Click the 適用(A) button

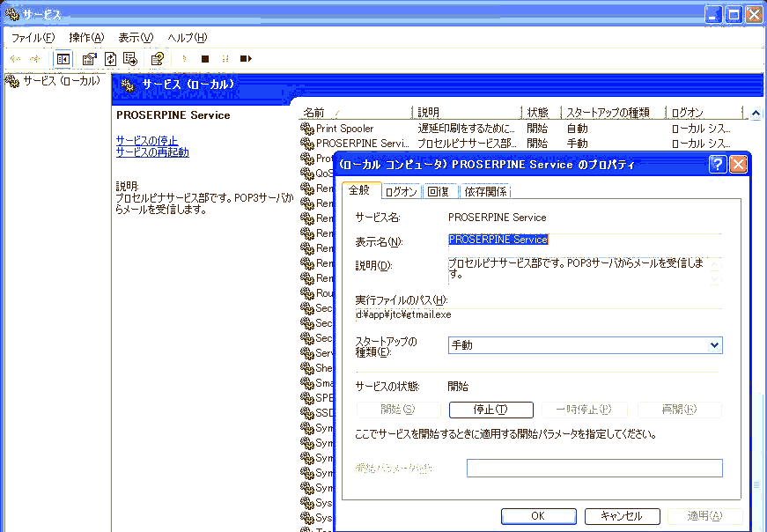coord(704,516)
